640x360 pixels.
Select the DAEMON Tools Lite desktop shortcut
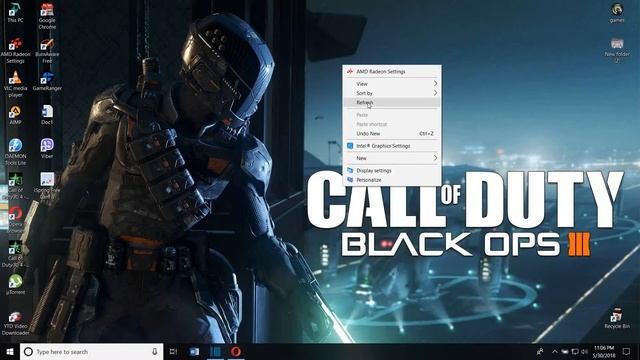click(x=15, y=152)
